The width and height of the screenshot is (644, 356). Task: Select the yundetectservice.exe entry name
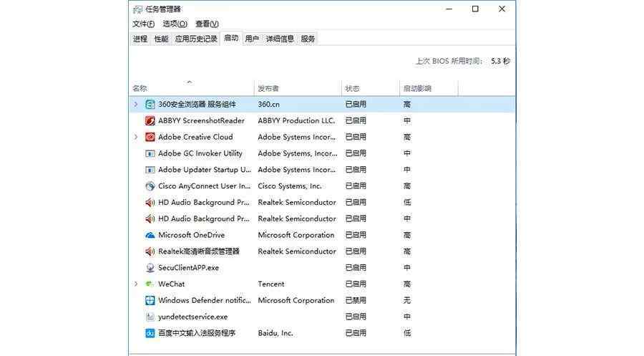[x=192, y=317]
